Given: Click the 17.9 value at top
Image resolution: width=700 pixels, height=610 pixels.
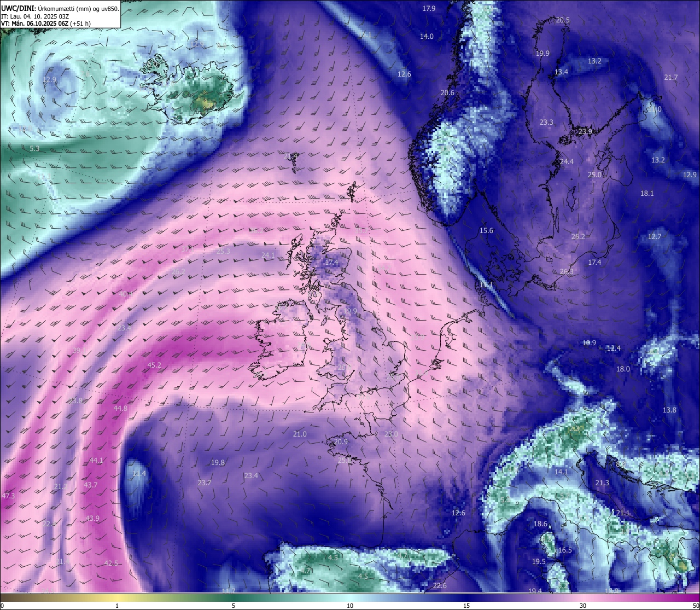Looking at the screenshot, I should 429,9.
